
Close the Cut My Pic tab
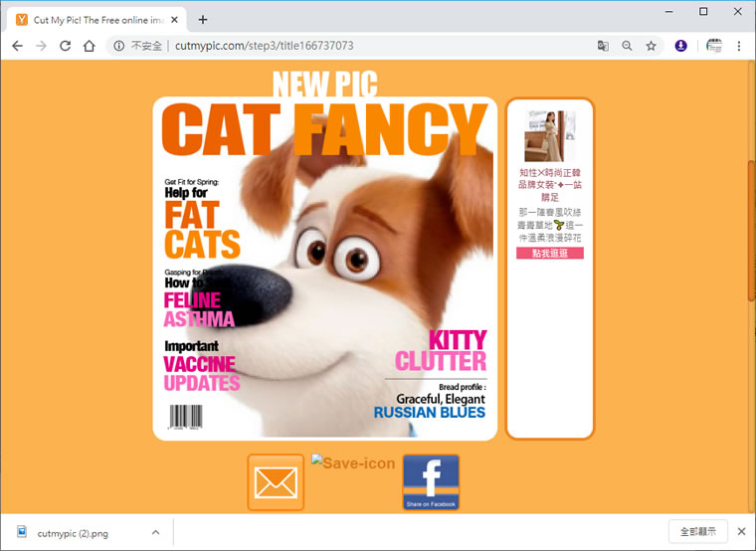click(x=174, y=20)
